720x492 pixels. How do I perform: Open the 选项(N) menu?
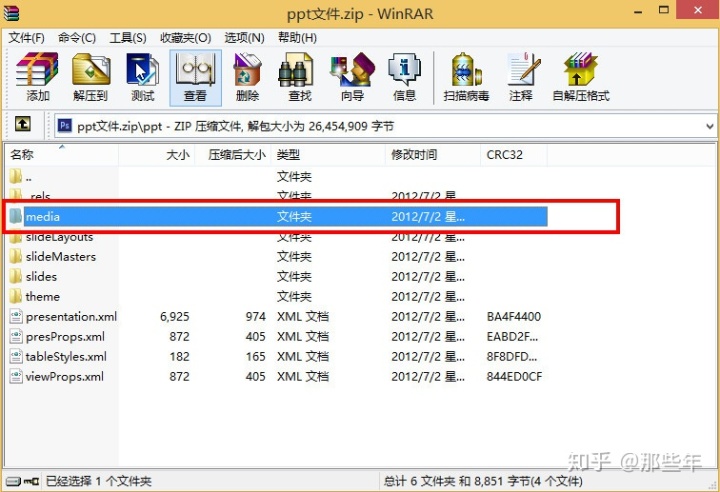tap(244, 38)
